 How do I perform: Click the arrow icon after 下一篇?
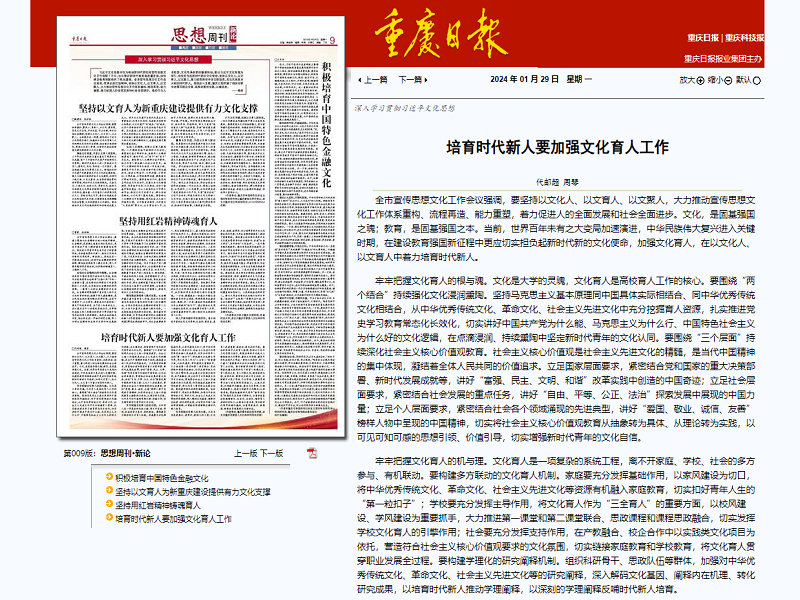point(426,80)
